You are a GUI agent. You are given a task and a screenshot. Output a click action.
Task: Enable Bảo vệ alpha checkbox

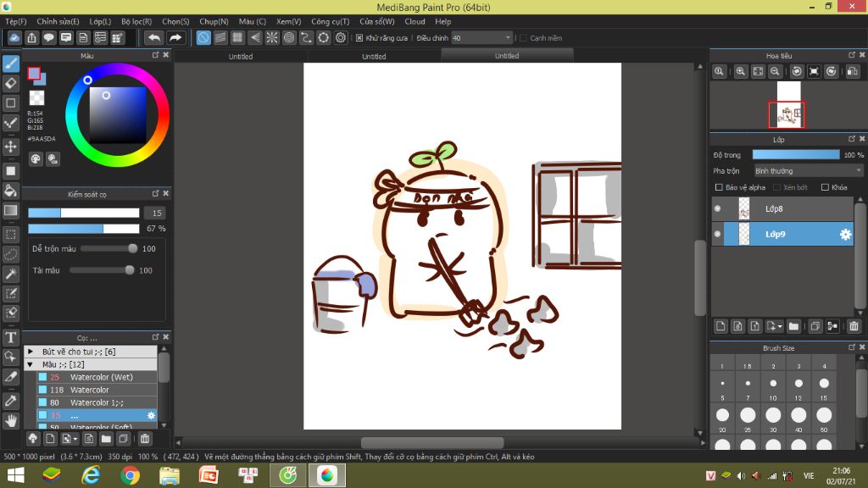[x=719, y=187]
